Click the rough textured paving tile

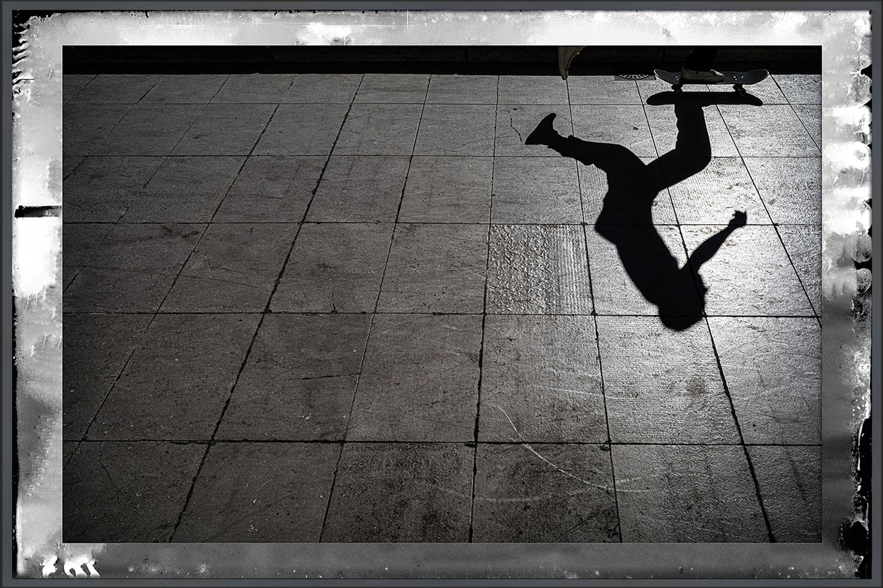click(x=538, y=269)
